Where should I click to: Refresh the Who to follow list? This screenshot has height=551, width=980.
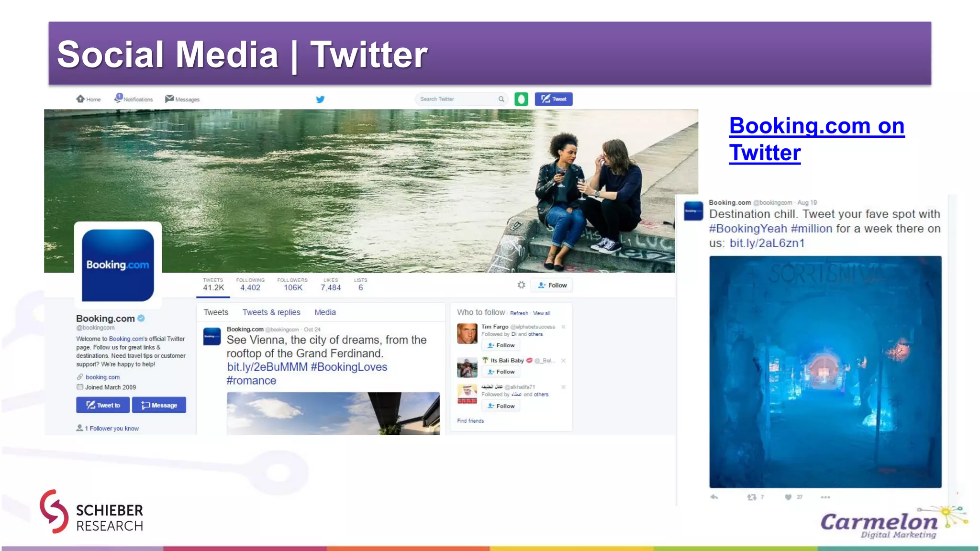pos(519,313)
